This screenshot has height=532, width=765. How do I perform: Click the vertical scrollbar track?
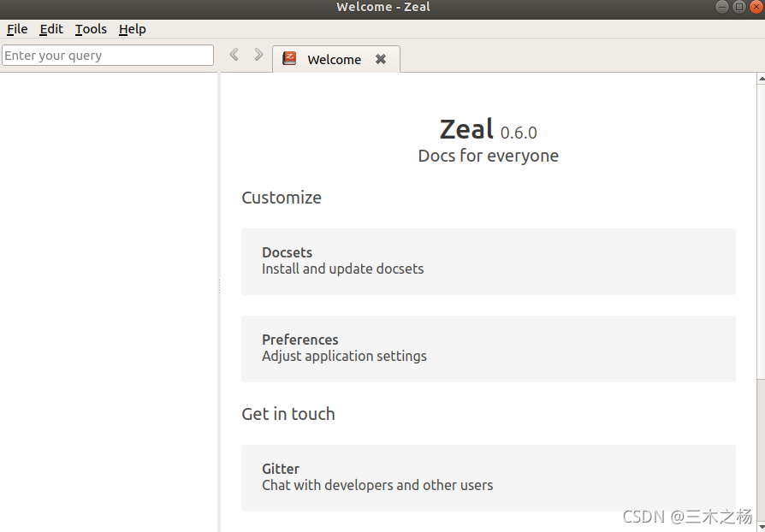(761, 449)
